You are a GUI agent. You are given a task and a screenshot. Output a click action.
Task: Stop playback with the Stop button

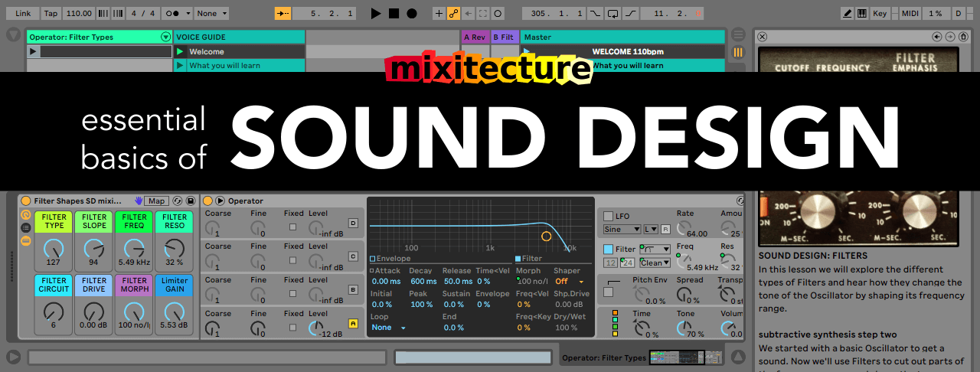(x=394, y=13)
